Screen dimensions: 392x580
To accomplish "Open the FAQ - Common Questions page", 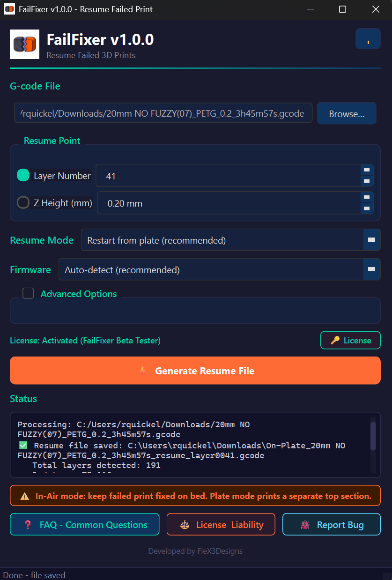I will click(x=84, y=524).
